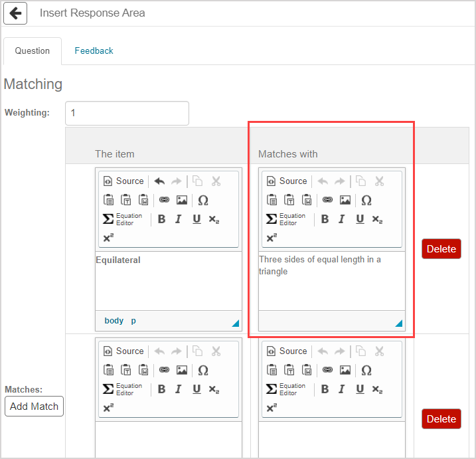This screenshot has width=476, height=459.
Task: Click Source in the Equilateral item editor
Action: point(123,181)
